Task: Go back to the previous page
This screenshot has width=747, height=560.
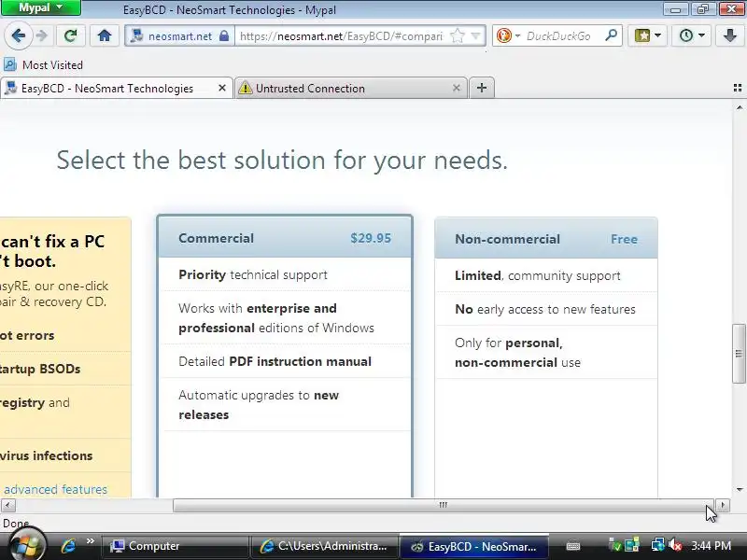Action: click(x=18, y=35)
